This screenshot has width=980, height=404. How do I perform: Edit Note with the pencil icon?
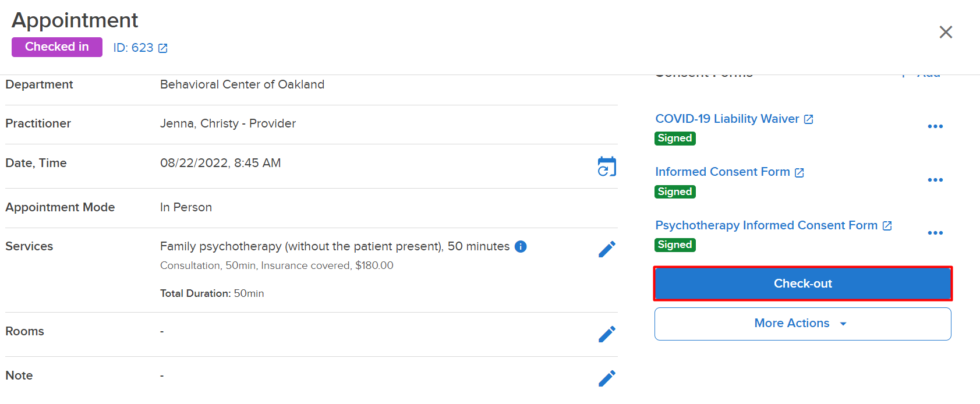(x=607, y=378)
